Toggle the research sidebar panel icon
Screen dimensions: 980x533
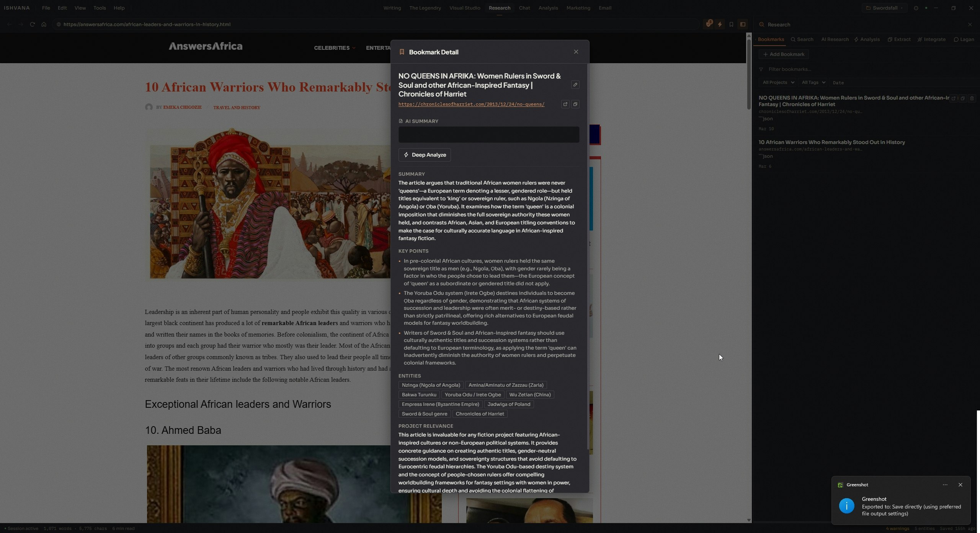pos(743,25)
